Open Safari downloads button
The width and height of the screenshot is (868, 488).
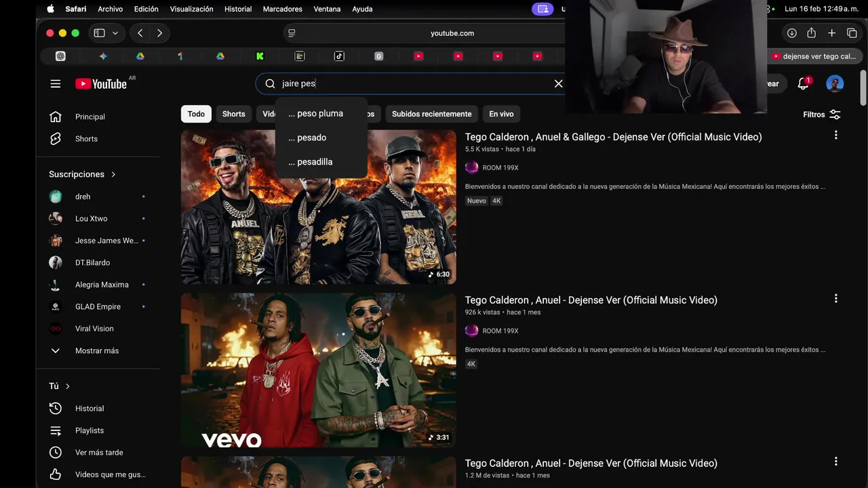(x=791, y=33)
